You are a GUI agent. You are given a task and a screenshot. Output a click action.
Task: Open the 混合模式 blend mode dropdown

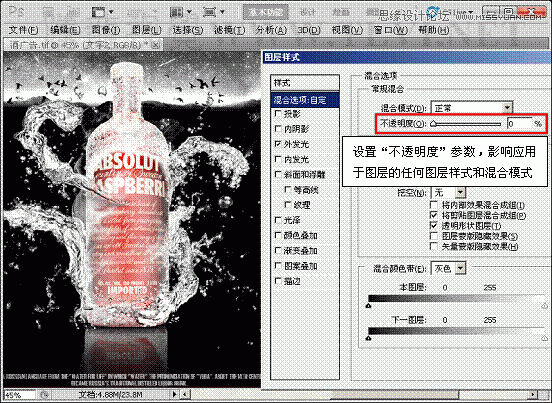coord(472,108)
